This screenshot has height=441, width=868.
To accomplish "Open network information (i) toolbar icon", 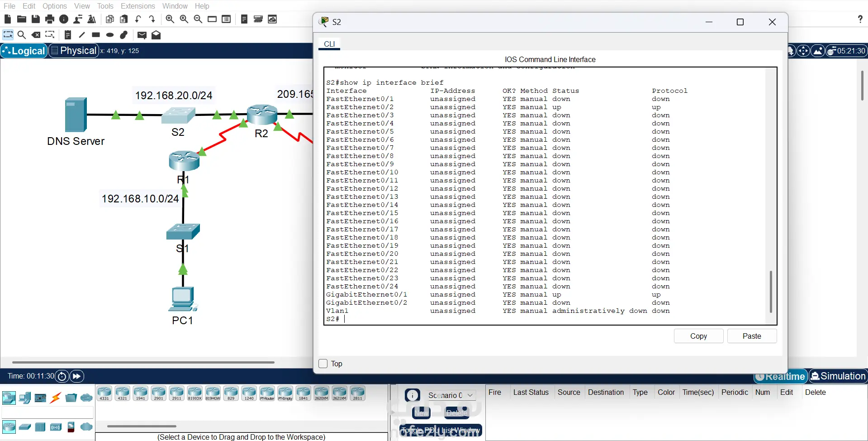I will tap(64, 19).
